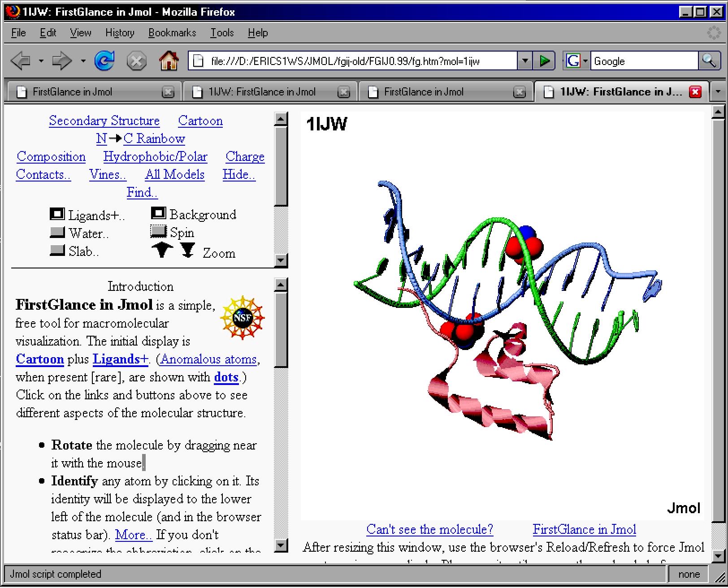Click the Charge link
Image resolution: width=728 pixels, height=588 pixels.
click(x=245, y=156)
